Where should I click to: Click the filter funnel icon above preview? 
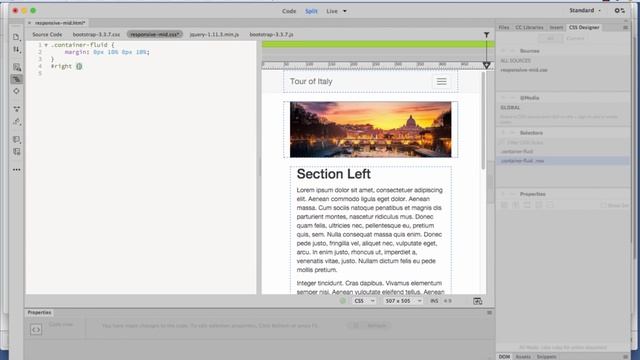487,35
